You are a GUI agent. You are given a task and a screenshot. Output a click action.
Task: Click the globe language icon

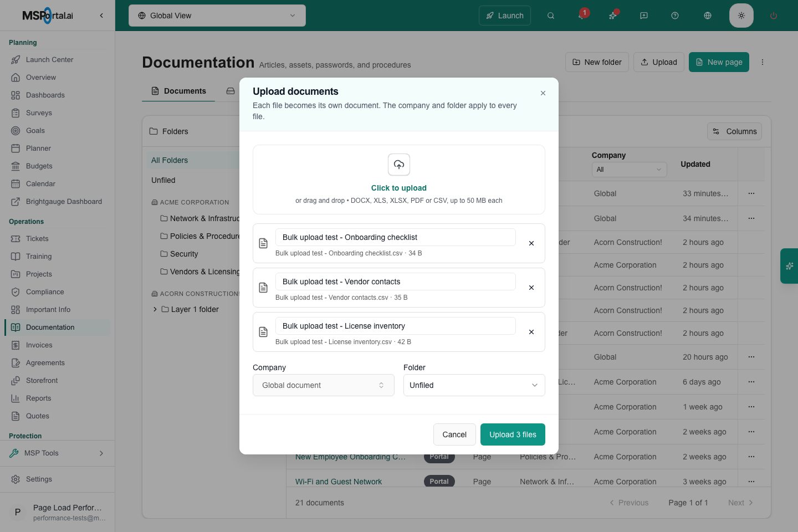708,16
